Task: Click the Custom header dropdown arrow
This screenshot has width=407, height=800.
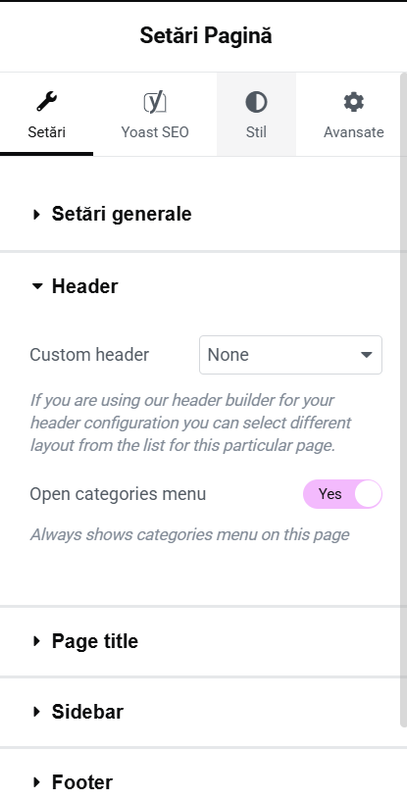Action: [x=366, y=355]
